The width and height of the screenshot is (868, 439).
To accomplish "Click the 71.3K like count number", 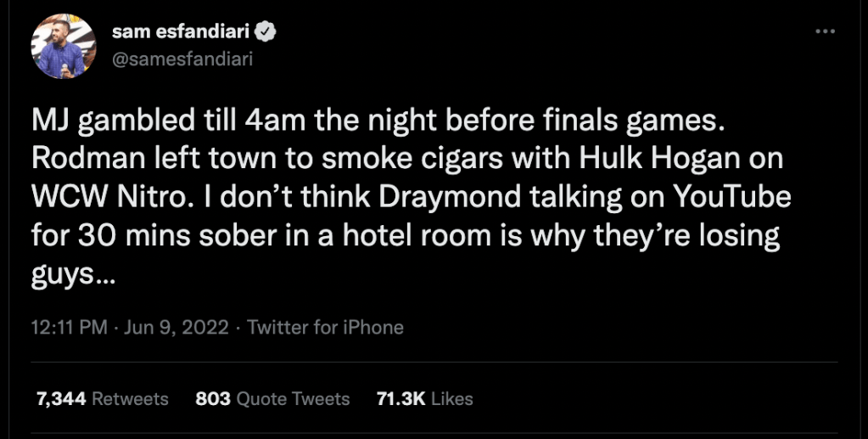I will [400, 398].
